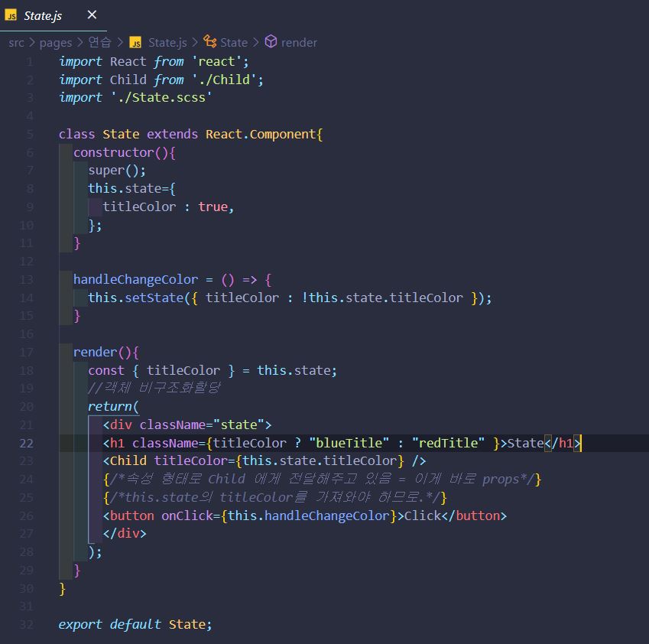Click the true value on line 9

[x=213, y=207]
